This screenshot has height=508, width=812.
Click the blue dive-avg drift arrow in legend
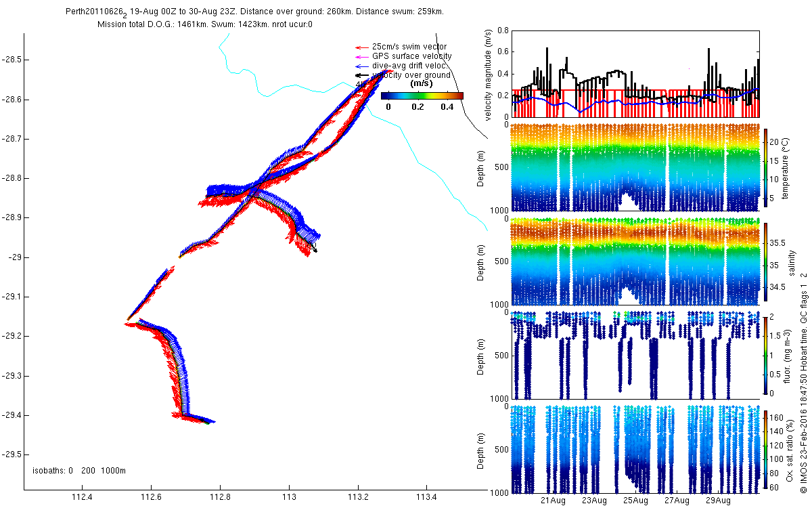pos(362,66)
